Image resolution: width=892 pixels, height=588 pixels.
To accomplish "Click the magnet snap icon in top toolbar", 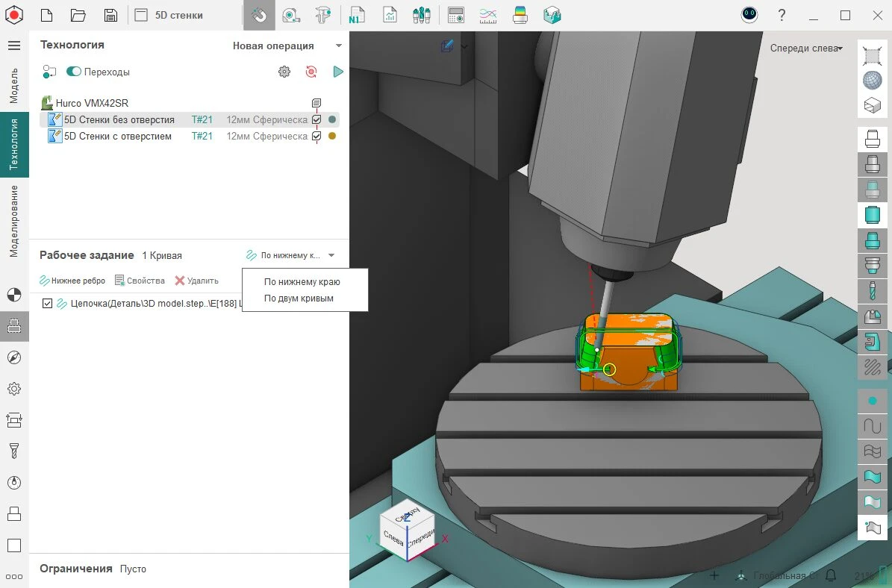I will pos(259,15).
